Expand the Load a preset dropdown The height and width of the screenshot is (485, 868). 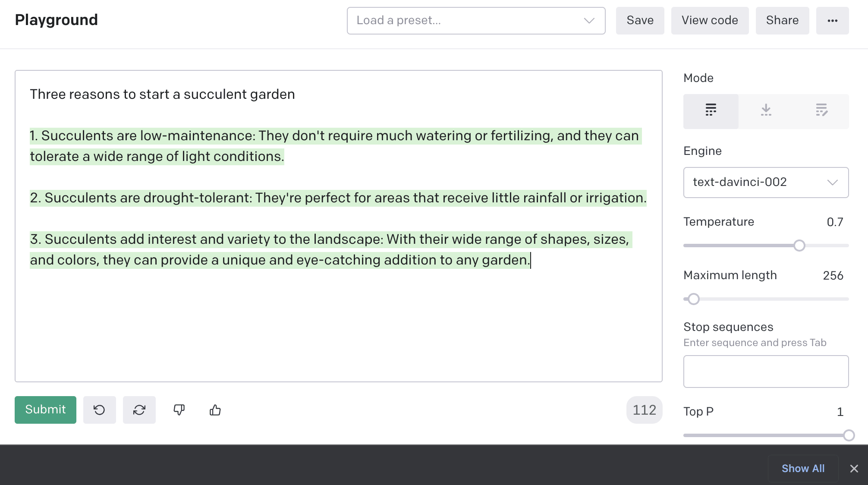pos(475,20)
